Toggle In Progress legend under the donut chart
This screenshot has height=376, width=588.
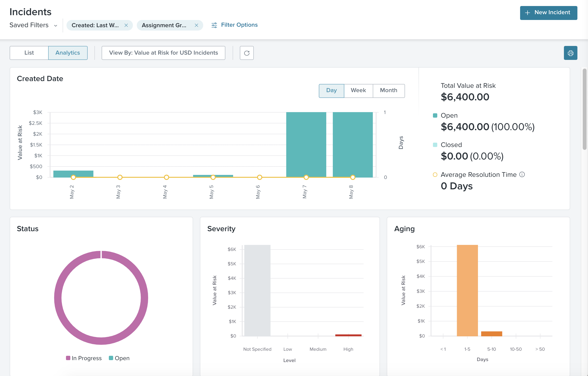click(x=84, y=358)
